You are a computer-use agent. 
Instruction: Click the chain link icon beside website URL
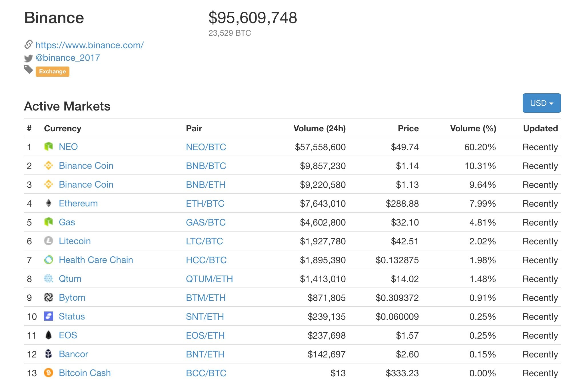pos(29,45)
